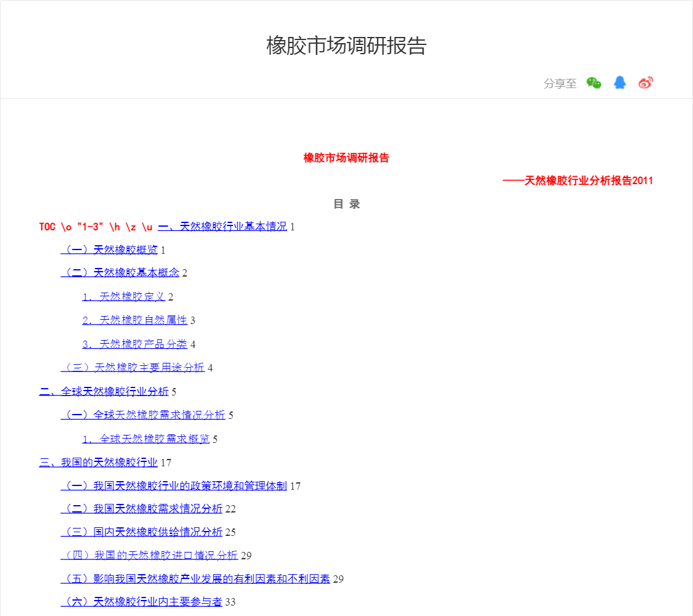
Task: Go to 三、我国的天然橡胶行业
Action: pos(98,463)
